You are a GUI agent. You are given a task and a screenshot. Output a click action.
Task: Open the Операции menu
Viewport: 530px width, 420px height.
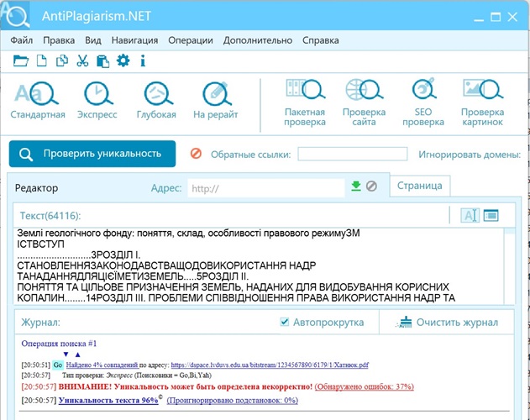191,40
